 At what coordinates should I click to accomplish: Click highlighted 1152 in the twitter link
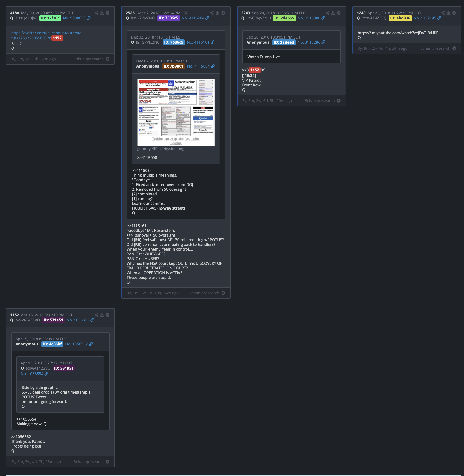(x=57, y=38)
